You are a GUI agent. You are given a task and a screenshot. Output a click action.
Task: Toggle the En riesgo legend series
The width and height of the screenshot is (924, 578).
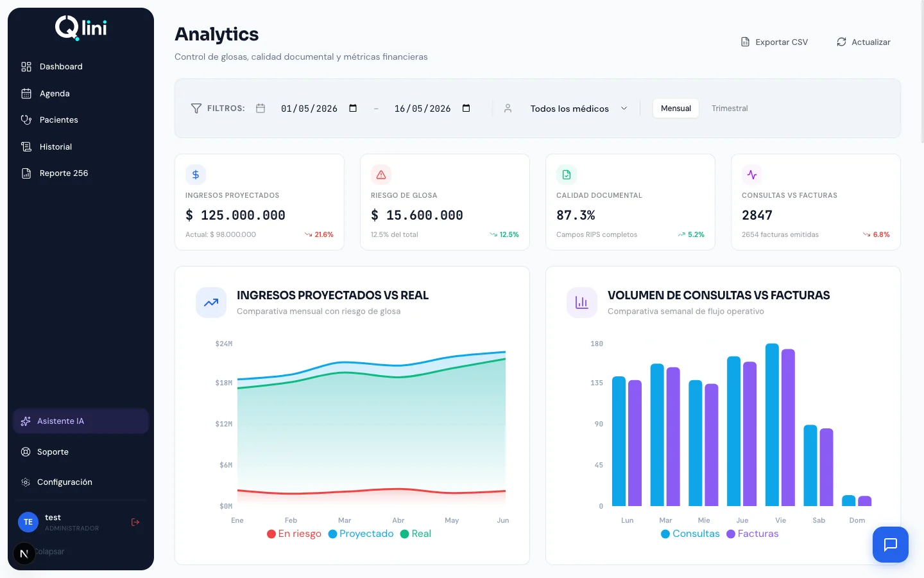(294, 534)
